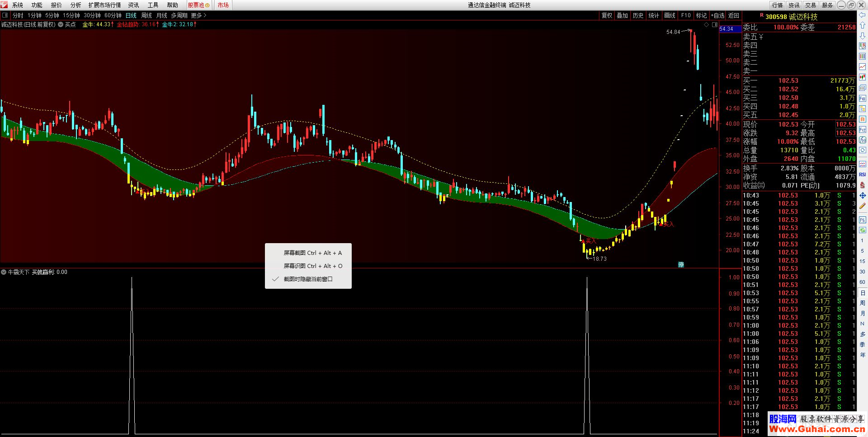Click the Tongdaxin logo icon at top-left

[x=4, y=5]
